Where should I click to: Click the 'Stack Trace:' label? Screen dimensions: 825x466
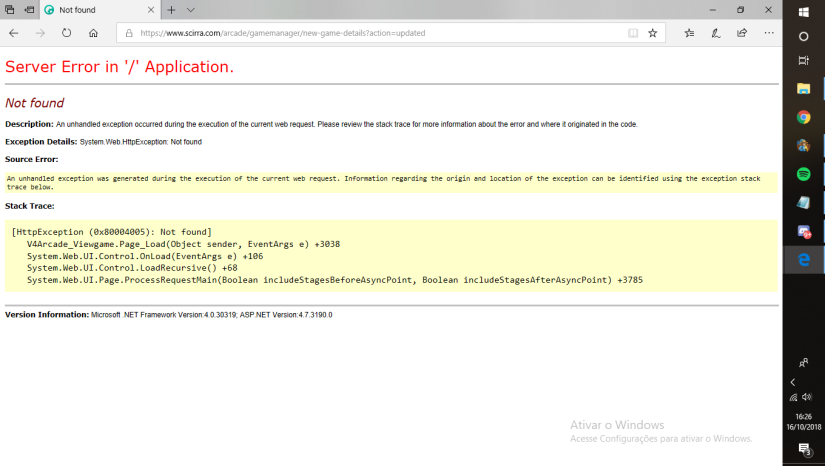29,206
